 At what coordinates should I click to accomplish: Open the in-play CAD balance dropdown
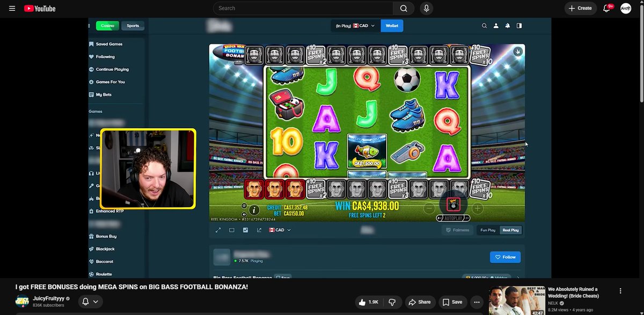pos(355,25)
